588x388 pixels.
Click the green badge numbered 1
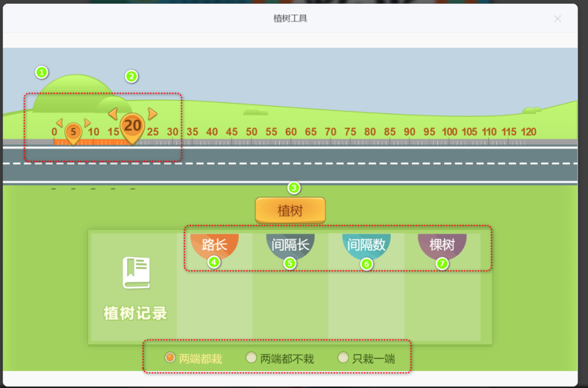(42, 71)
